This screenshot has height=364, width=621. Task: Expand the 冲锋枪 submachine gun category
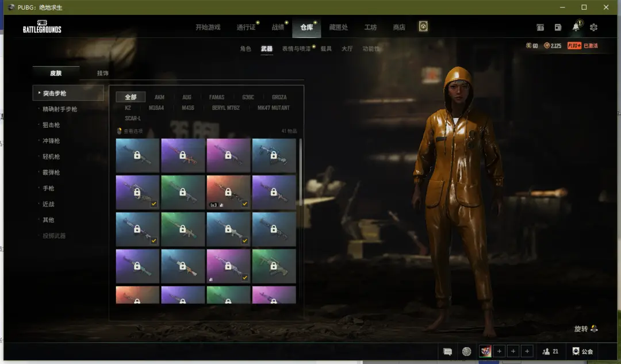(x=51, y=141)
